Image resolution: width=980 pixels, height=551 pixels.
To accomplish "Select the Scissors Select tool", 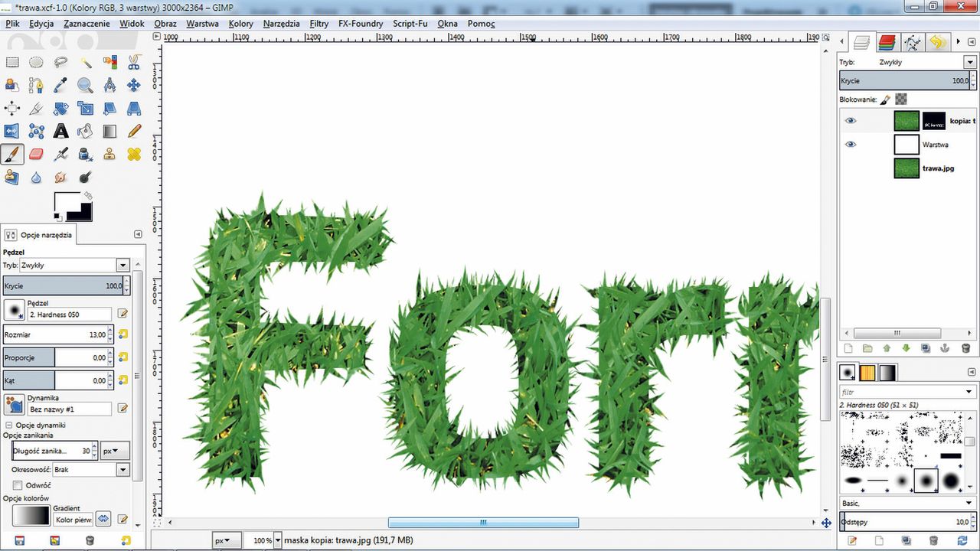I will (x=134, y=63).
